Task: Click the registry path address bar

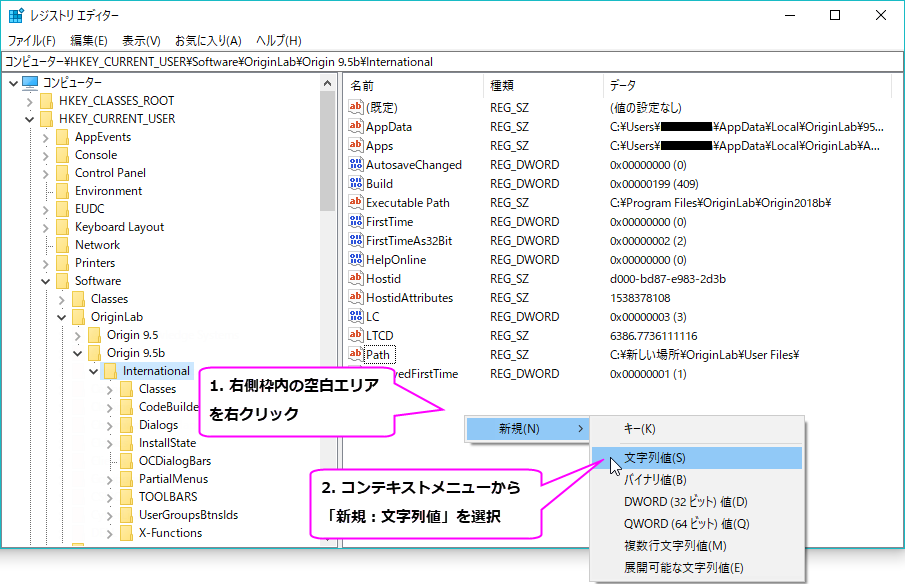Action: (452, 62)
